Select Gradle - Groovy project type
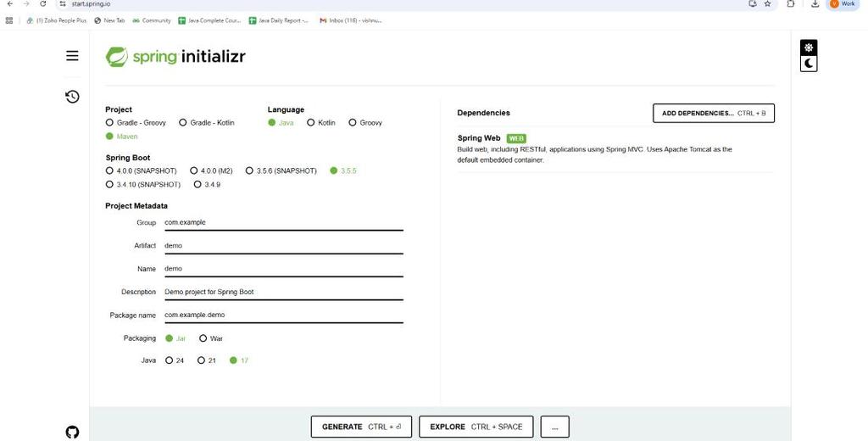 (136, 122)
